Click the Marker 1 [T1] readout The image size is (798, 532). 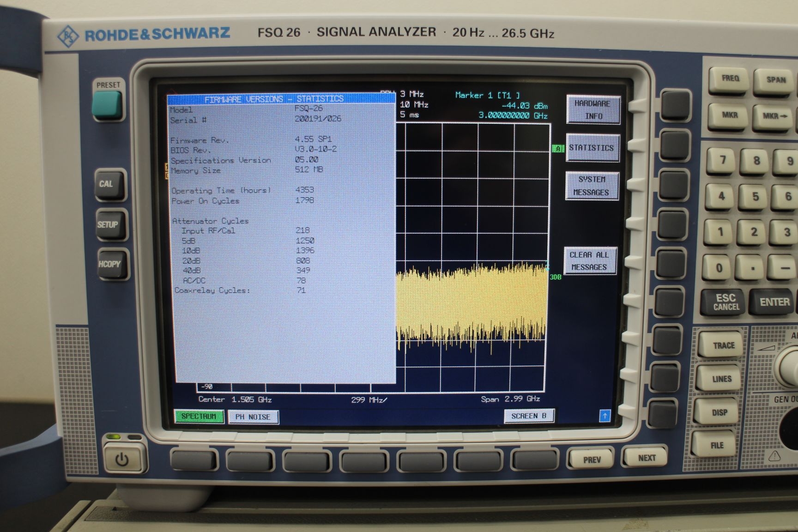488,95
